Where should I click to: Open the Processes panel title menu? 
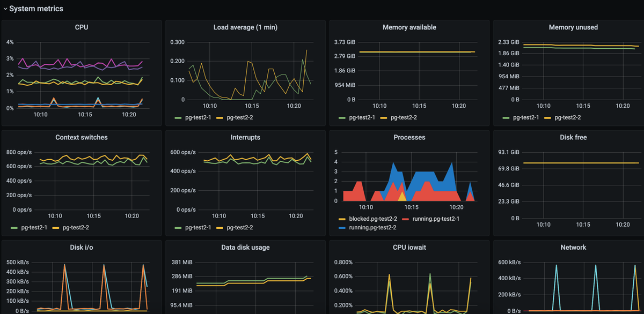point(409,137)
